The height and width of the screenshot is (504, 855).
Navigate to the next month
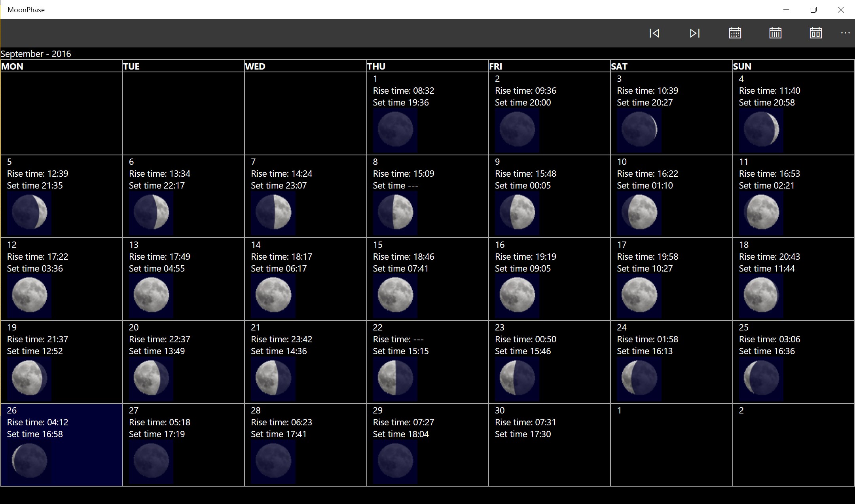pos(695,33)
